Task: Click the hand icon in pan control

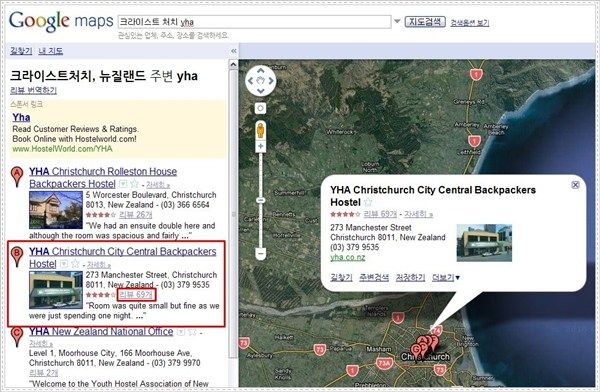Action: click(x=261, y=81)
